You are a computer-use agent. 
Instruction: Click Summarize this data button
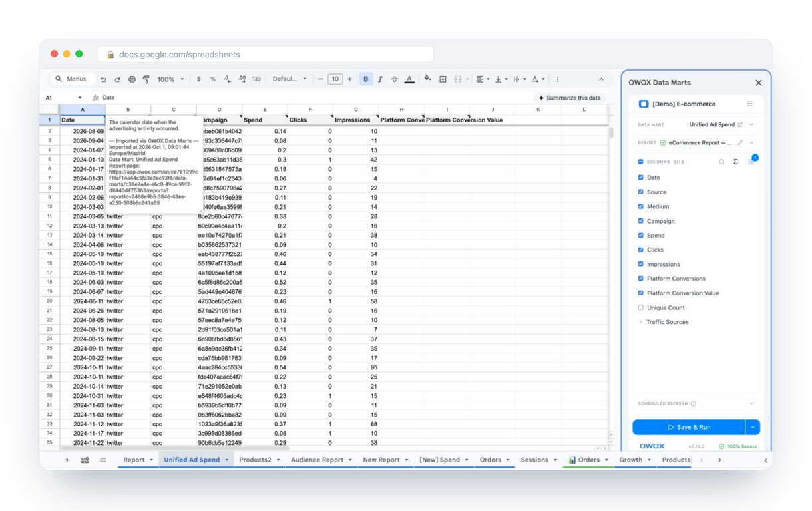(x=570, y=98)
